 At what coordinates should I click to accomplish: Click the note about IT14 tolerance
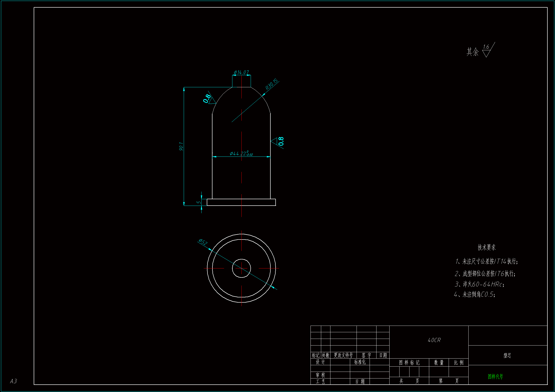point(486,261)
